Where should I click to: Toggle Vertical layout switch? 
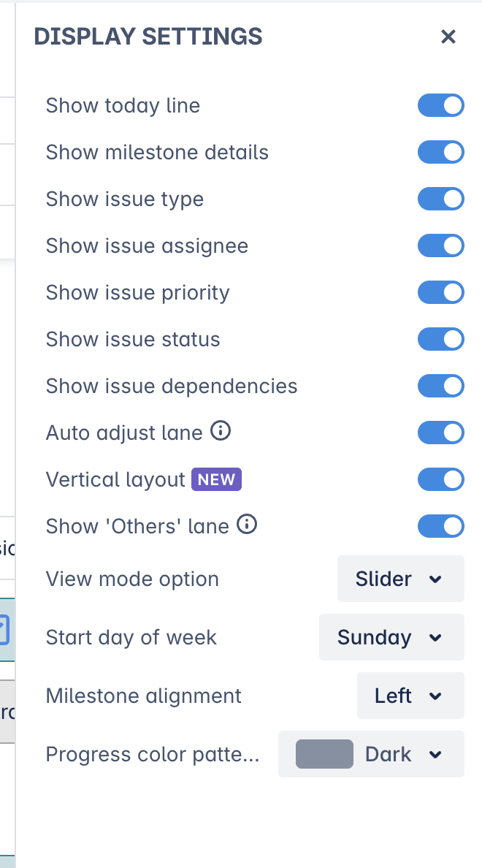pyautogui.click(x=440, y=479)
